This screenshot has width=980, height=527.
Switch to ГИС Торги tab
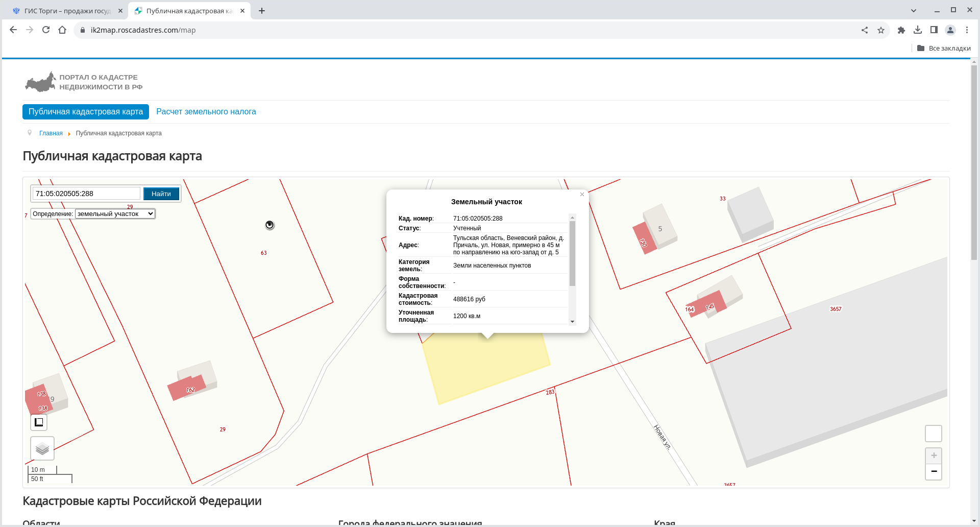pos(66,11)
